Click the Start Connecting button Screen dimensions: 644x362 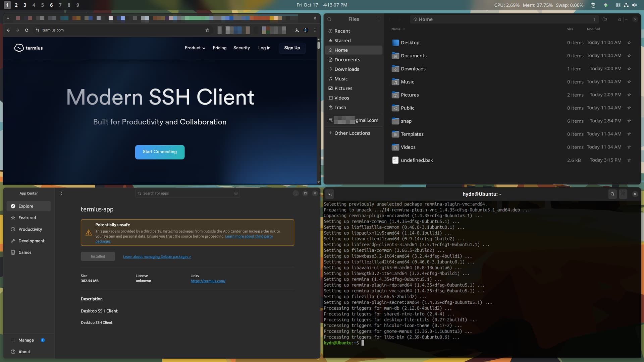tap(160, 152)
